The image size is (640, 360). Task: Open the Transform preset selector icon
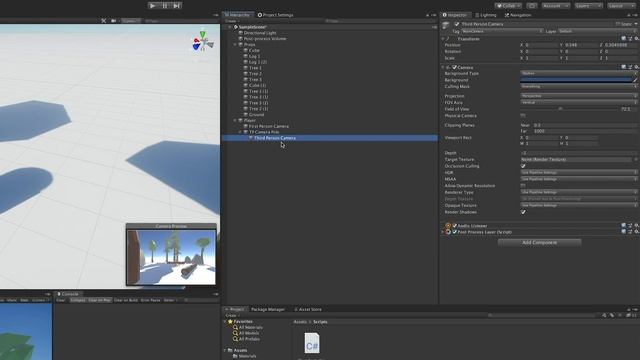coord(630,39)
